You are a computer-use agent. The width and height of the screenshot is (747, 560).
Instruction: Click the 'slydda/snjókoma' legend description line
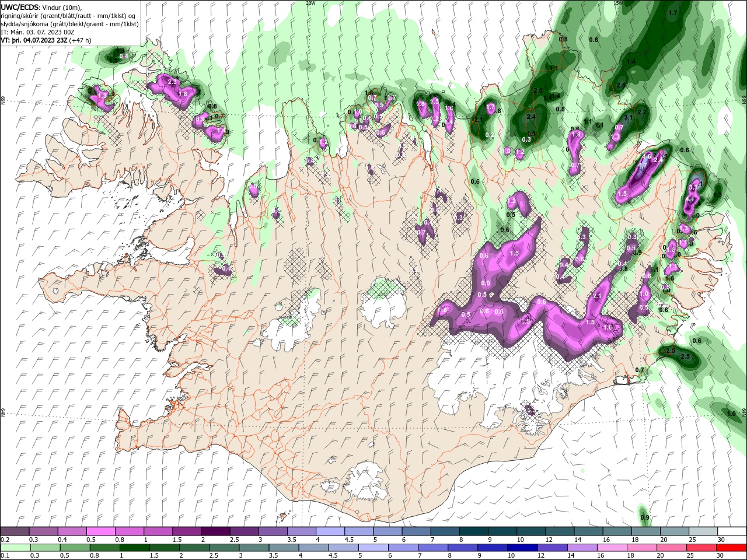[70, 24]
